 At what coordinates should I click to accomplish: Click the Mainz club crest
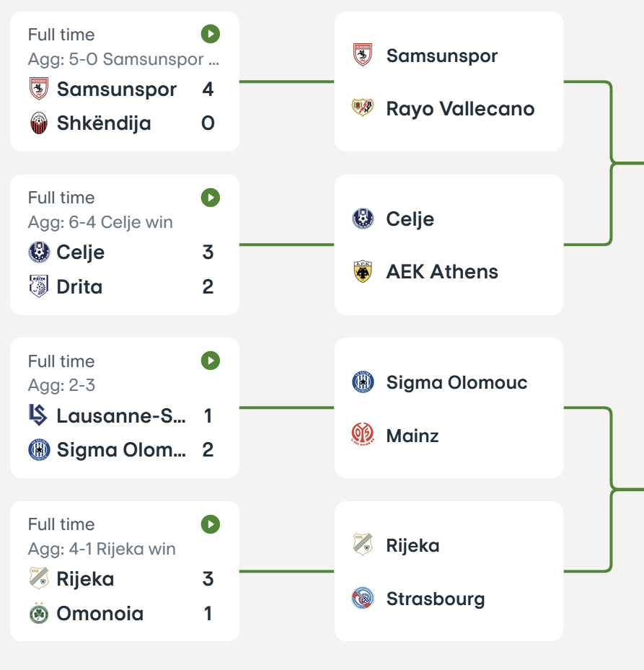click(362, 436)
